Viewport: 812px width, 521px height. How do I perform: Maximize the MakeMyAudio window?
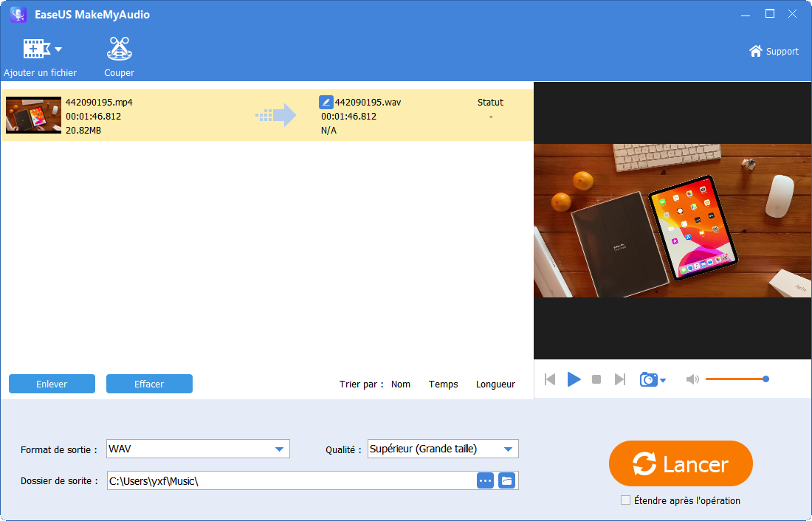point(770,14)
